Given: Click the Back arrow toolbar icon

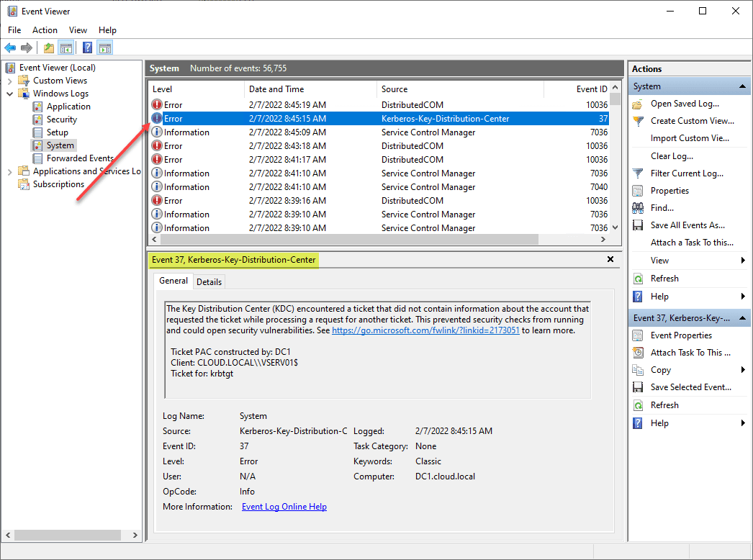Looking at the screenshot, I should tap(10, 48).
